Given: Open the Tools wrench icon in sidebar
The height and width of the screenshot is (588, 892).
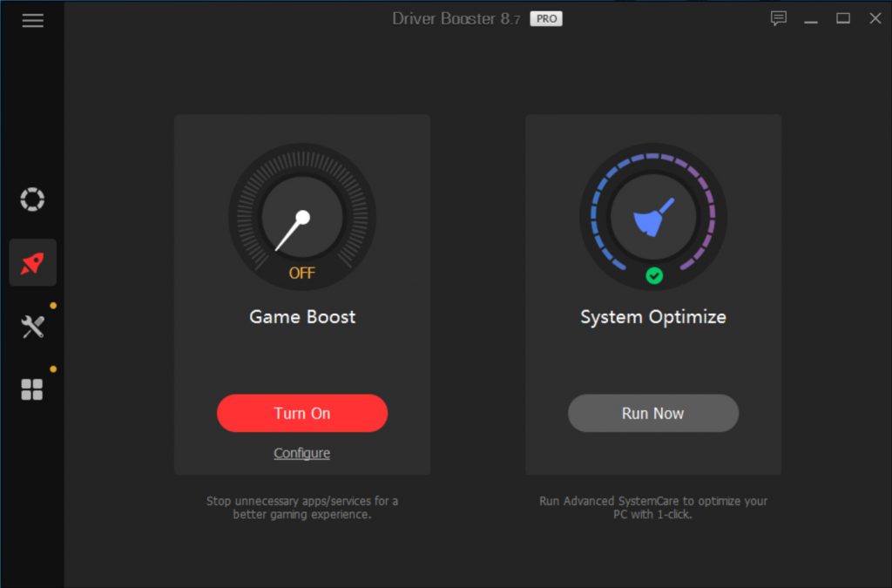Looking at the screenshot, I should pos(32,327).
